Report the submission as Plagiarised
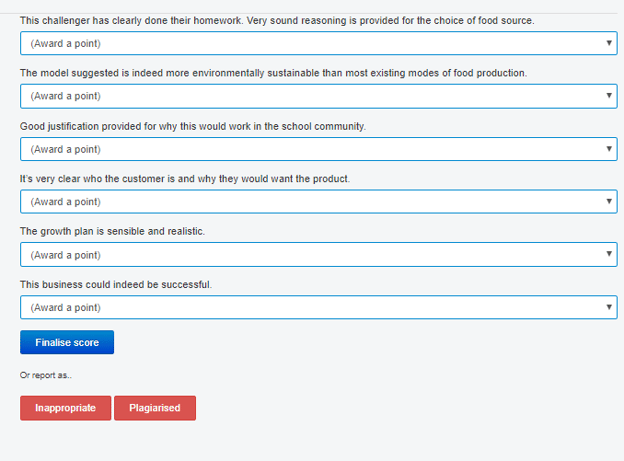Viewport: 624px width, 461px height. tap(154, 408)
